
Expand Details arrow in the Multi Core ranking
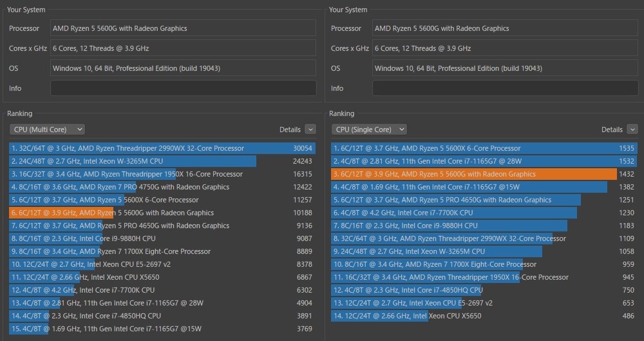pos(310,130)
